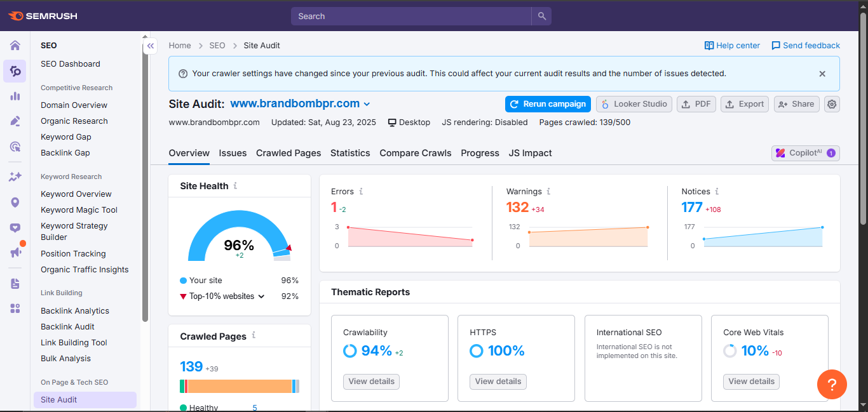Viewport: 868px width, 412px height.
Task: Switch to the Progress tab
Action: (480, 153)
